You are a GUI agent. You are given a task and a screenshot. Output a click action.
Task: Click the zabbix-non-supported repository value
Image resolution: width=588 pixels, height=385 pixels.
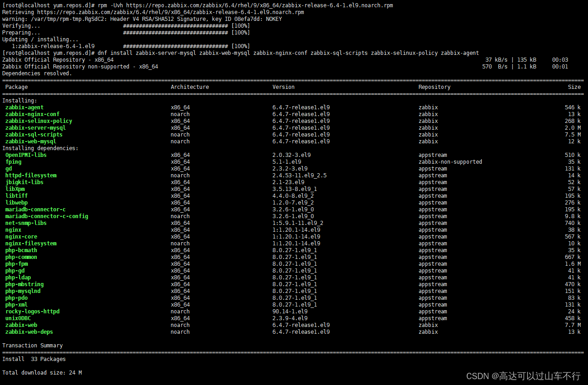pyautogui.click(x=450, y=162)
